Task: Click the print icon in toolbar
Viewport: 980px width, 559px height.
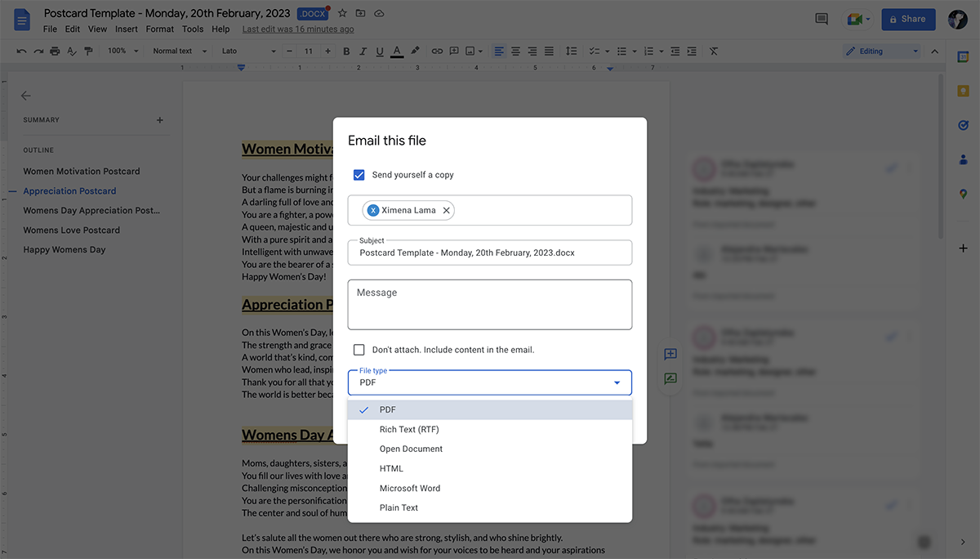Action: click(x=55, y=51)
